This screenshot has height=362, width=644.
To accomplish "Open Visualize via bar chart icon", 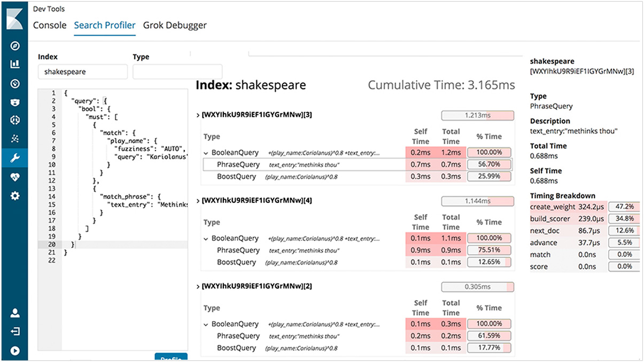I will coord(15,64).
